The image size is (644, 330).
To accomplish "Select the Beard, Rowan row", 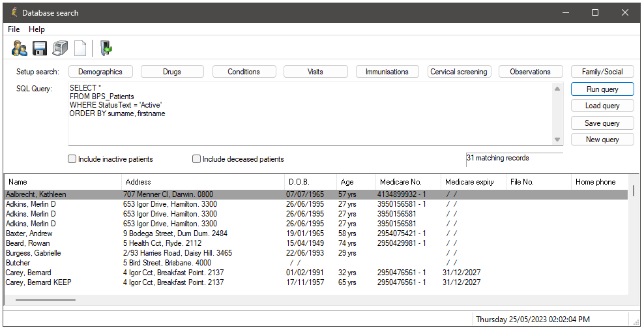I will point(316,243).
